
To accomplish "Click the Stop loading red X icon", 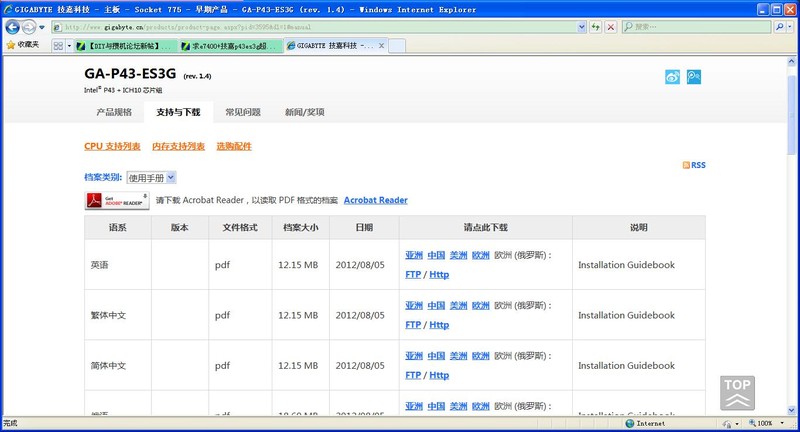I will pos(611,27).
